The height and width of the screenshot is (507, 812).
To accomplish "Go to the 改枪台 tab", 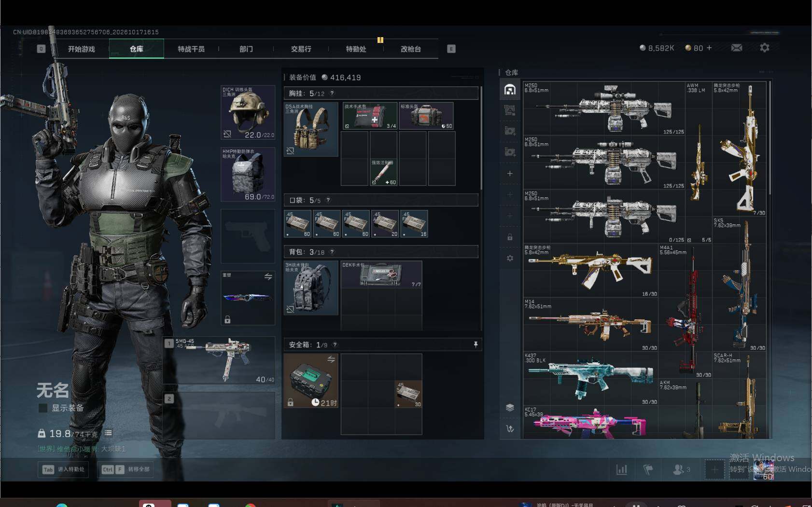I will [x=411, y=49].
